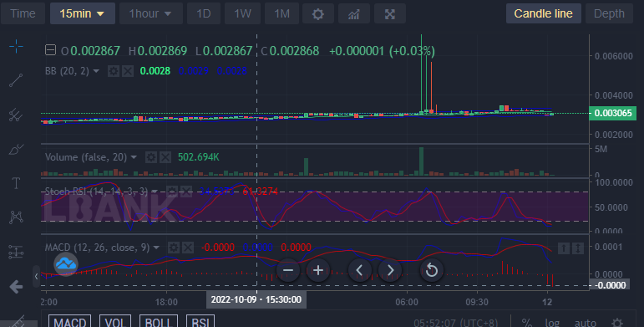
Task: Select the crosshair cursor tool
Action: click(x=16, y=47)
